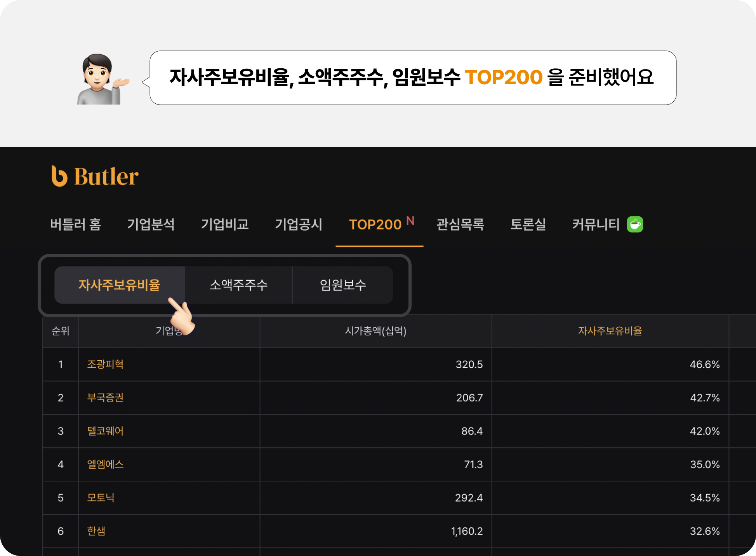The image size is (756, 556).
Task: Open company link 모토닉
Action: (x=101, y=498)
